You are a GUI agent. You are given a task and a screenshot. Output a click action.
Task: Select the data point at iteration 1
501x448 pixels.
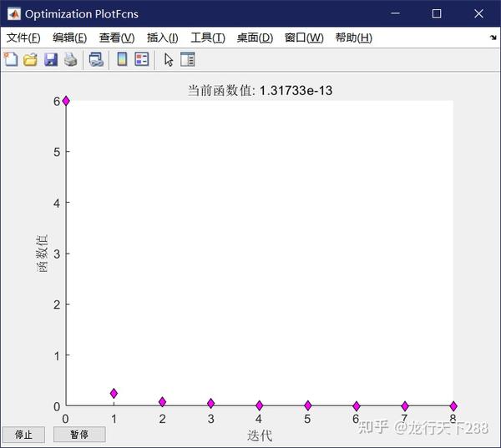(x=114, y=394)
